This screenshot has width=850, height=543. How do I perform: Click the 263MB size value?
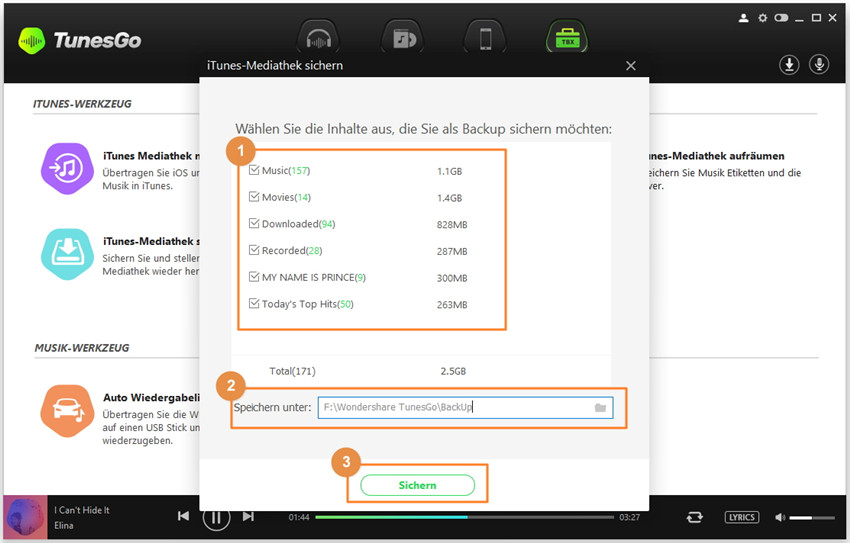pos(452,305)
